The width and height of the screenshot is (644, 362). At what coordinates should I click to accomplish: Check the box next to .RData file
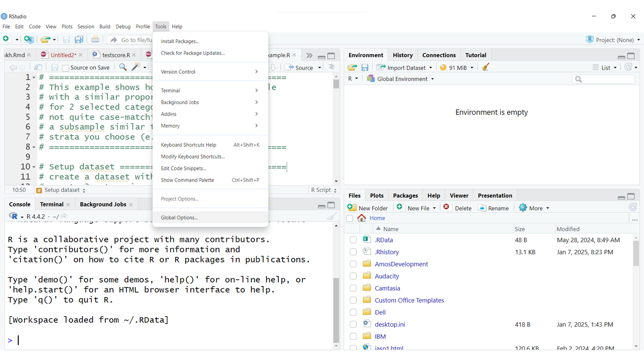point(353,240)
